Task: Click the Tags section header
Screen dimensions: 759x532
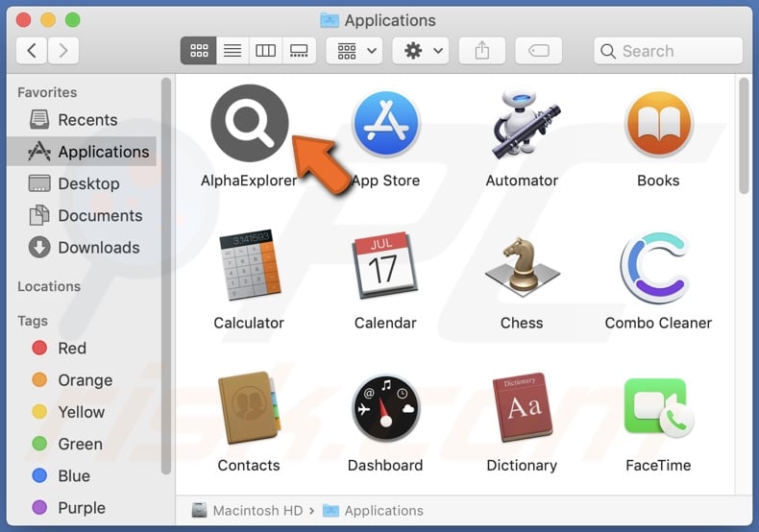Action: click(33, 321)
